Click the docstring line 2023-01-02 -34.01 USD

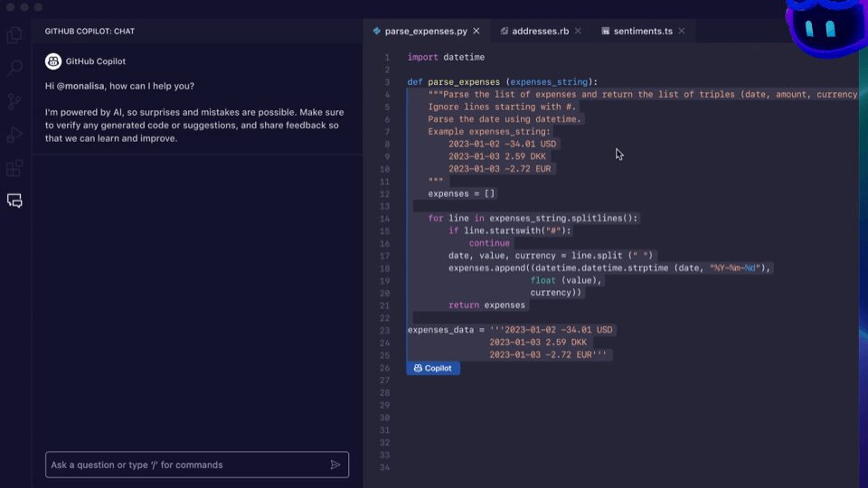coord(502,144)
